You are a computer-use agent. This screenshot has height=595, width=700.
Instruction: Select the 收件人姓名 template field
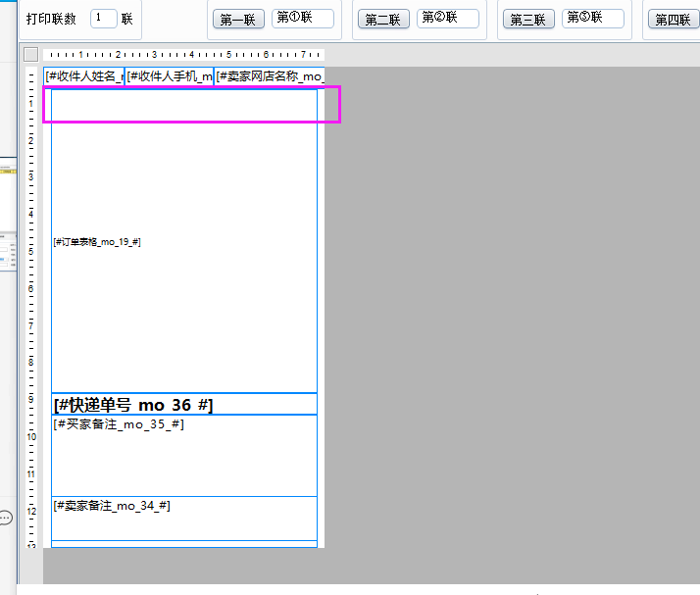click(84, 76)
